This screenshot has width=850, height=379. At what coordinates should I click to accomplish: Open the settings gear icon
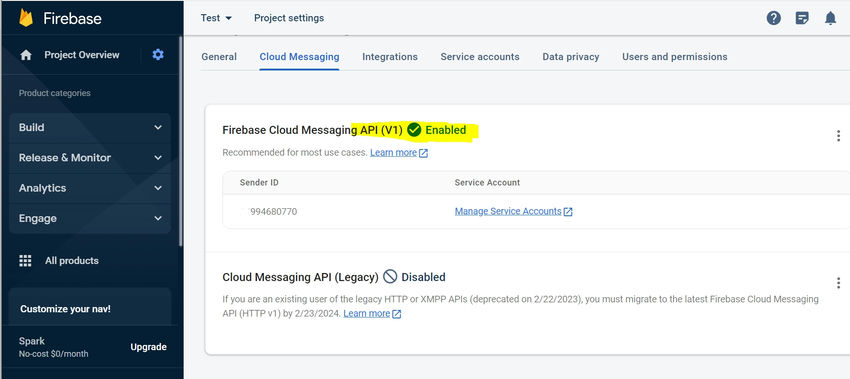click(158, 54)
